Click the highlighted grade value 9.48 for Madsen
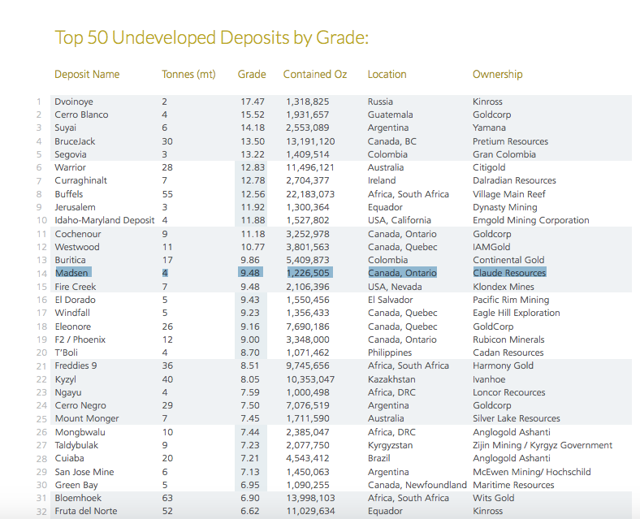 click(252, 273)
